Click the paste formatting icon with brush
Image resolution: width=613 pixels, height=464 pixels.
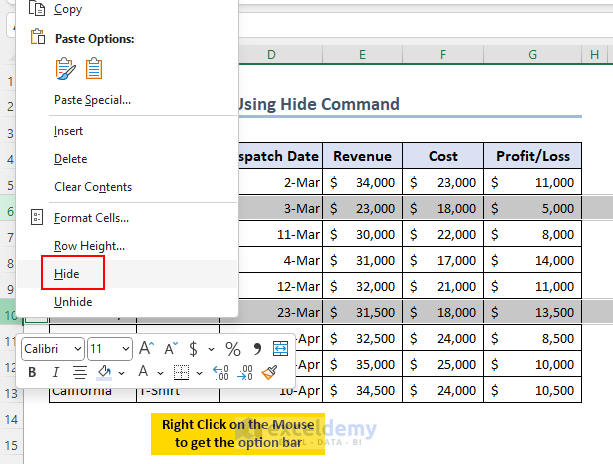66,68
